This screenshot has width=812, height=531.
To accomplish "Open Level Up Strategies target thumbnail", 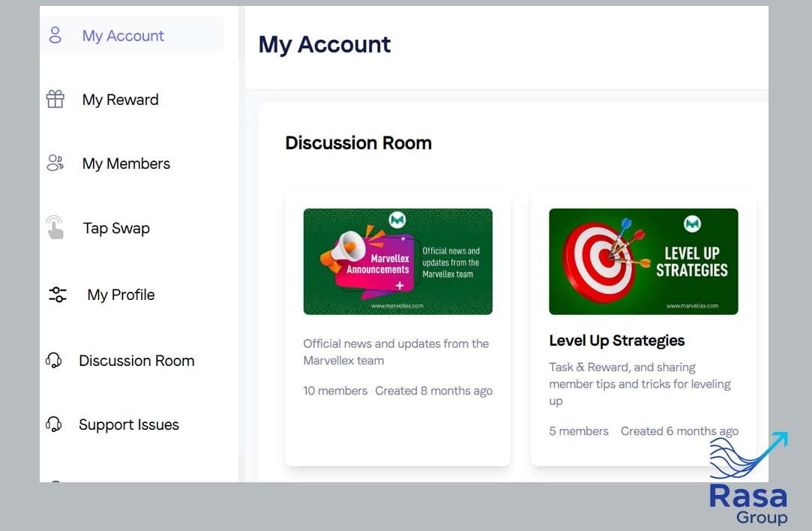I will (x=643, y=262).
